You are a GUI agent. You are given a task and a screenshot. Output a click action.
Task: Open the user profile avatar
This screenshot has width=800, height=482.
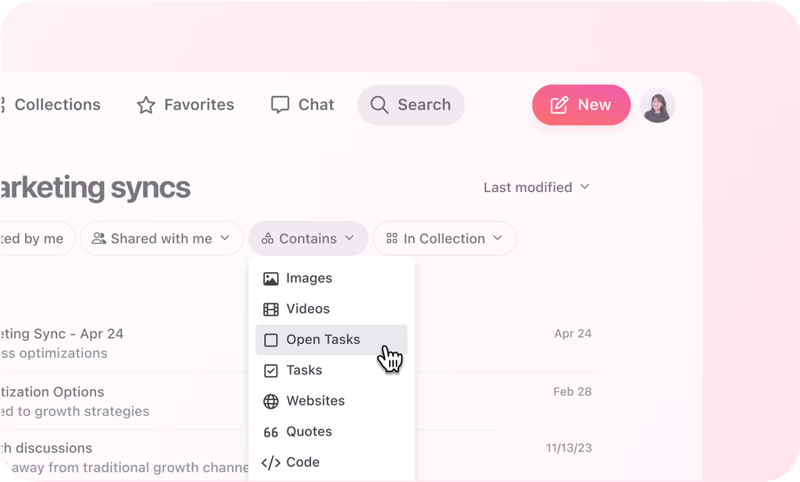(x=657, y=105)
